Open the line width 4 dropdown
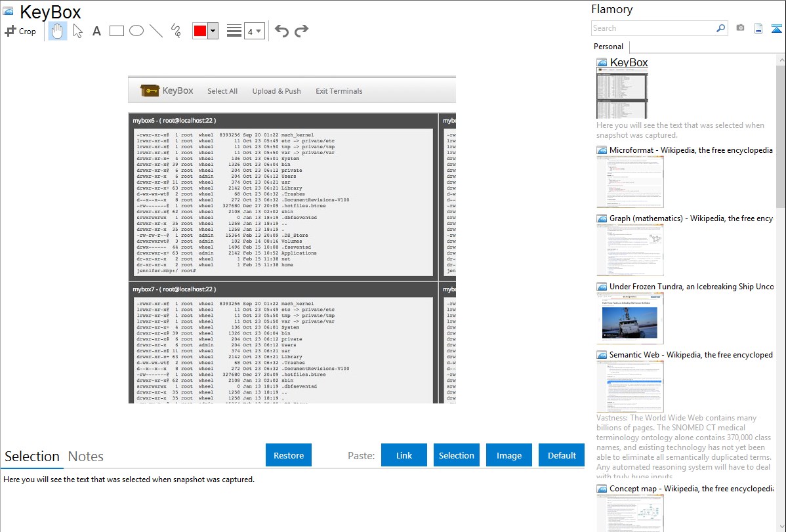The width and height of the screenshot is (786, 532). pos(254,31)
